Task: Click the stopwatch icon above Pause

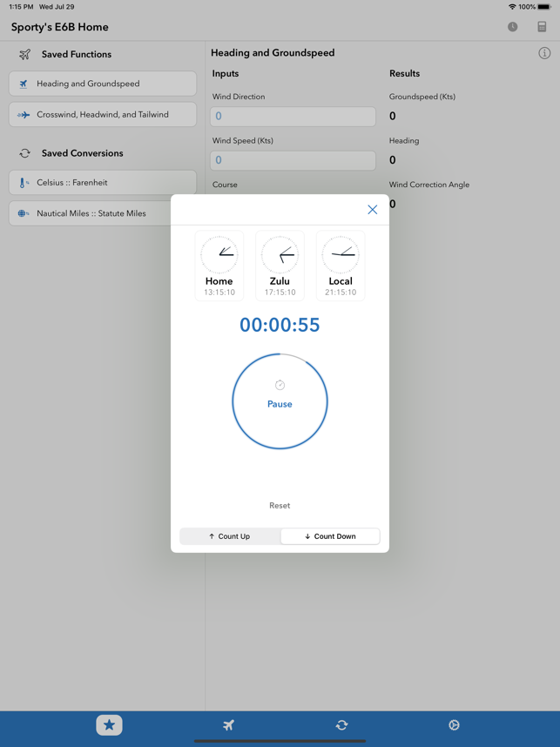Action: 280,385
